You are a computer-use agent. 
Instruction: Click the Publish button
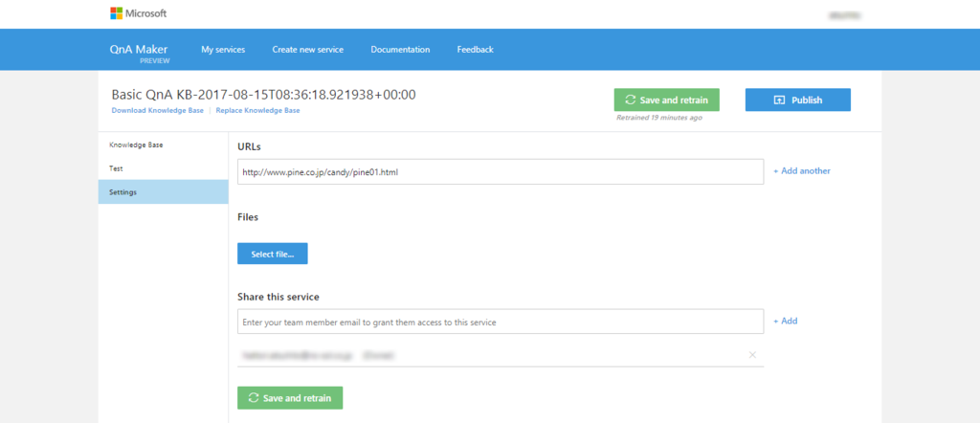pos(798,100)
